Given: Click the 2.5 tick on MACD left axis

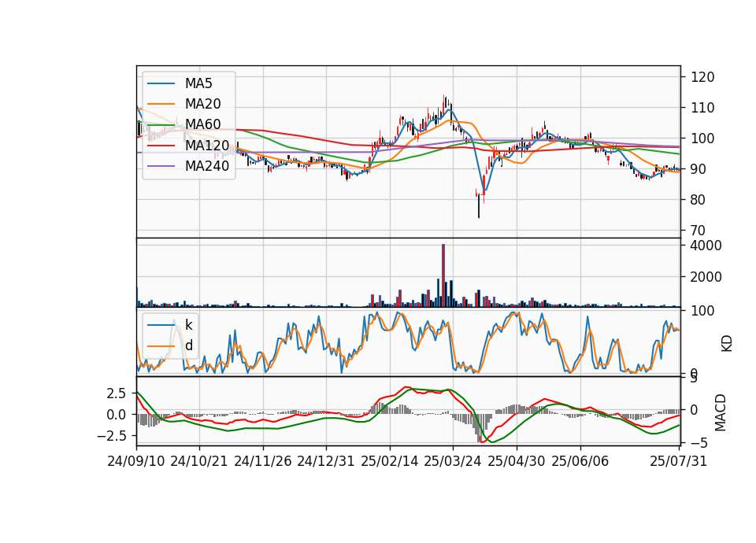Looking at the screenshot, I should point(117,393).
